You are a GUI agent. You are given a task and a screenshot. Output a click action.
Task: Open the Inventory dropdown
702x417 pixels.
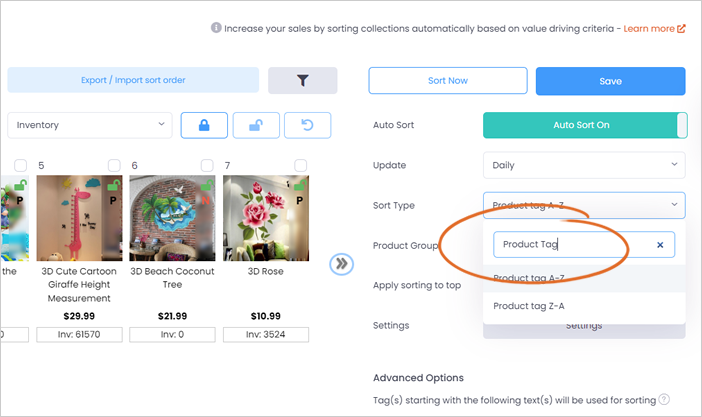[90, 125]
